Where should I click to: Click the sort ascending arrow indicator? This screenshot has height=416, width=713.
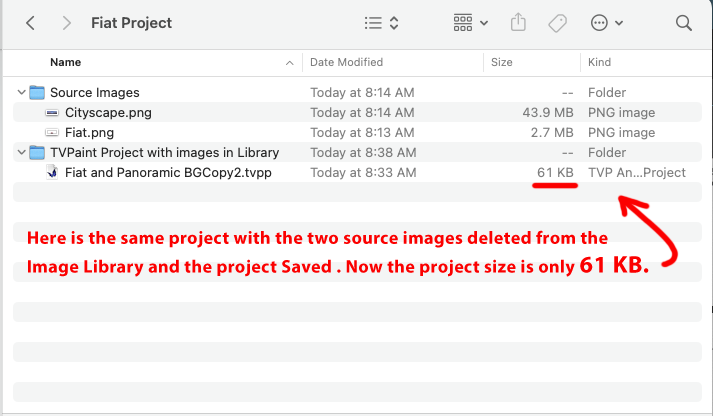click(x=290, y=63)
